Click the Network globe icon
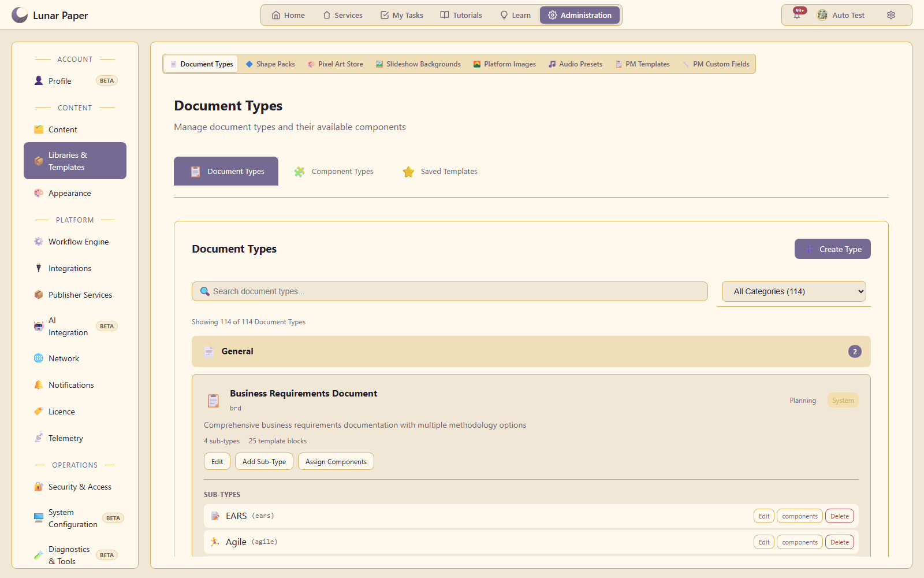This screenshot has width=924, height=578. pos(39,358)
